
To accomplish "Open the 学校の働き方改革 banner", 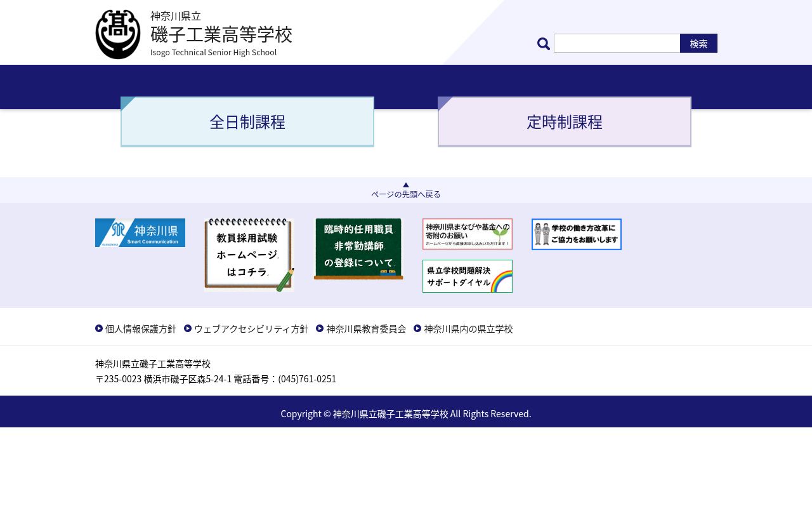I will pyautogui.click(x=577, y=234).
